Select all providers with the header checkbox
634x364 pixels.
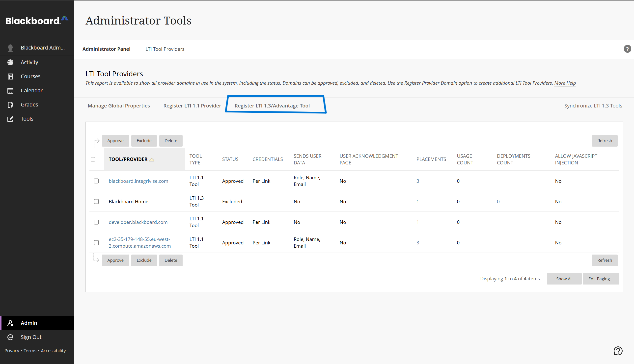pyautogui.click(x=93, y=159)
